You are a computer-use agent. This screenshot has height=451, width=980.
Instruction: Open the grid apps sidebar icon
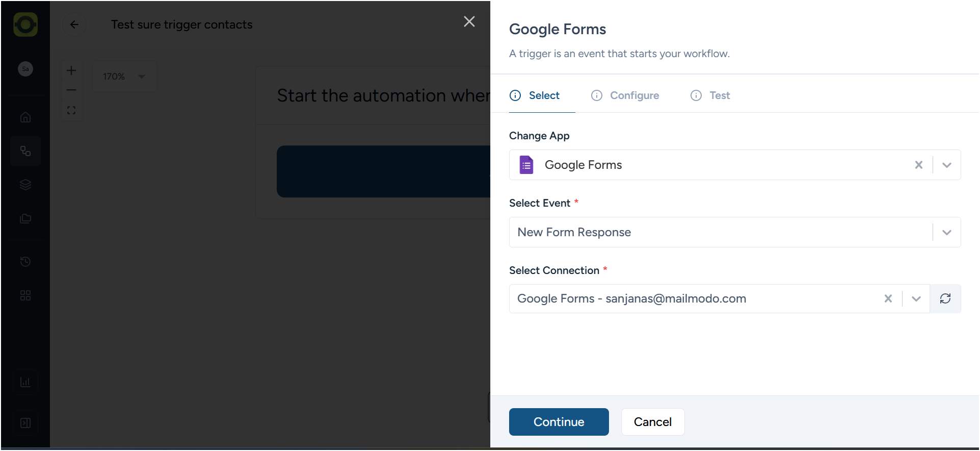(x=25, y=295)
